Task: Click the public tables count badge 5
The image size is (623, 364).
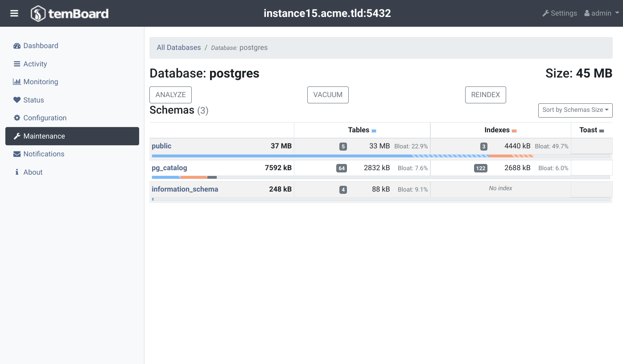Action: coord(343,147)
